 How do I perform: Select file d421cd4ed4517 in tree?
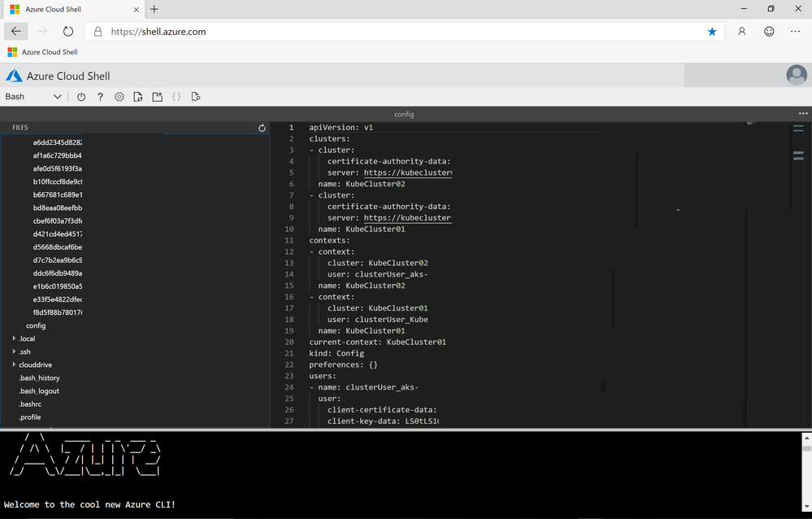[58, 233]
